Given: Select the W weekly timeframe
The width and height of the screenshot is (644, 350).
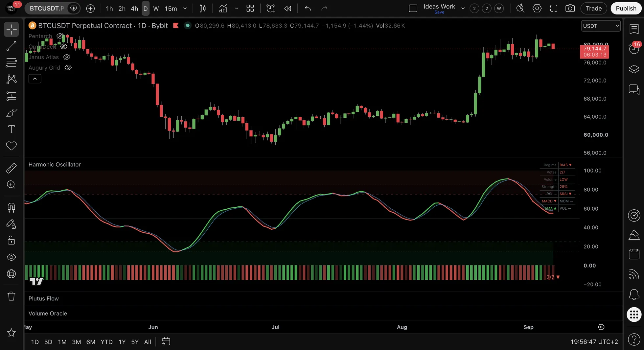Looking at the screenshot, I should pyautogui.click(x=156, y=9).
